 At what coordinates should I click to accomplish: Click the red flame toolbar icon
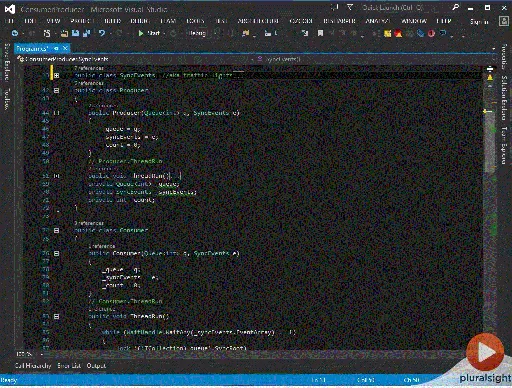398,33
